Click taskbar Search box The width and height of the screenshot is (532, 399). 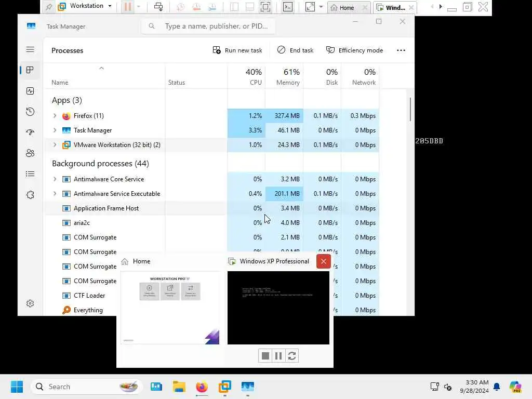87,387
